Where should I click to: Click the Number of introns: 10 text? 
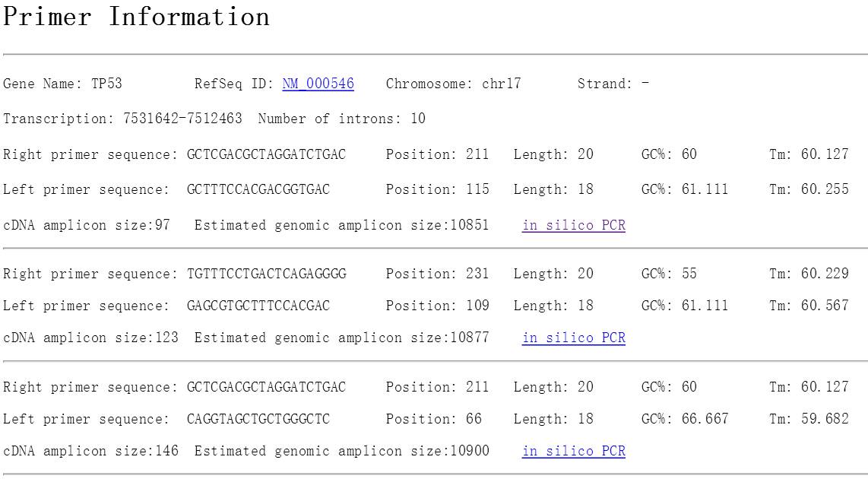point(341,119)
